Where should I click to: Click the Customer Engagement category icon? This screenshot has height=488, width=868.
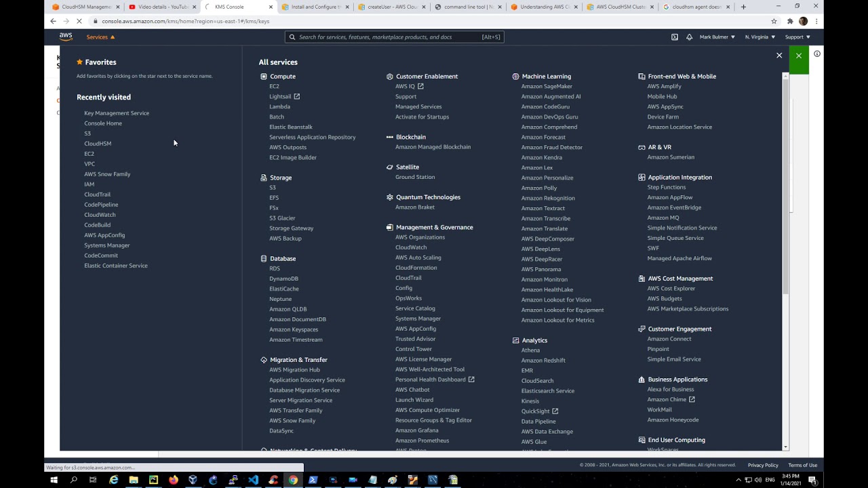coord(642,329)
